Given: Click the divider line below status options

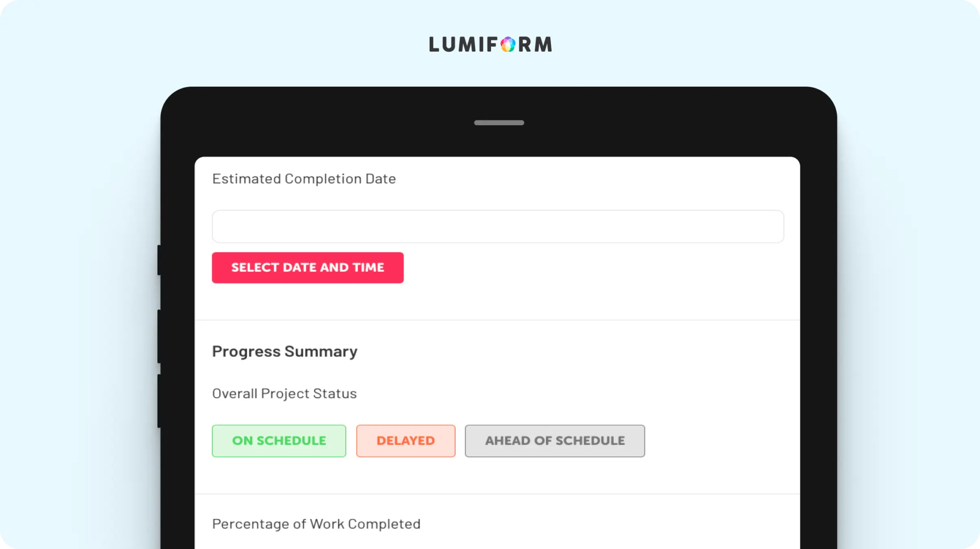Looking at the screenshot, I should [x=497, y=494].
